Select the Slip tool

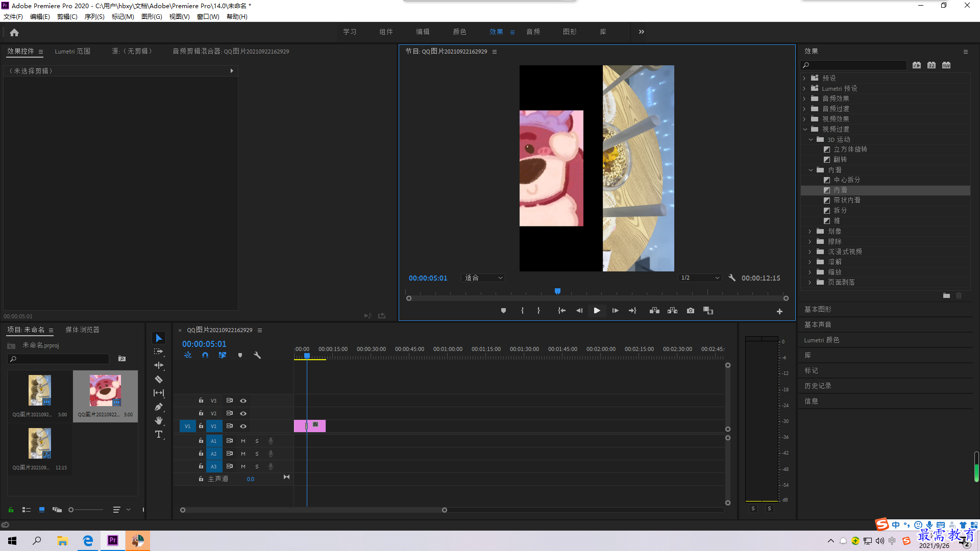(x=159, y=393)
